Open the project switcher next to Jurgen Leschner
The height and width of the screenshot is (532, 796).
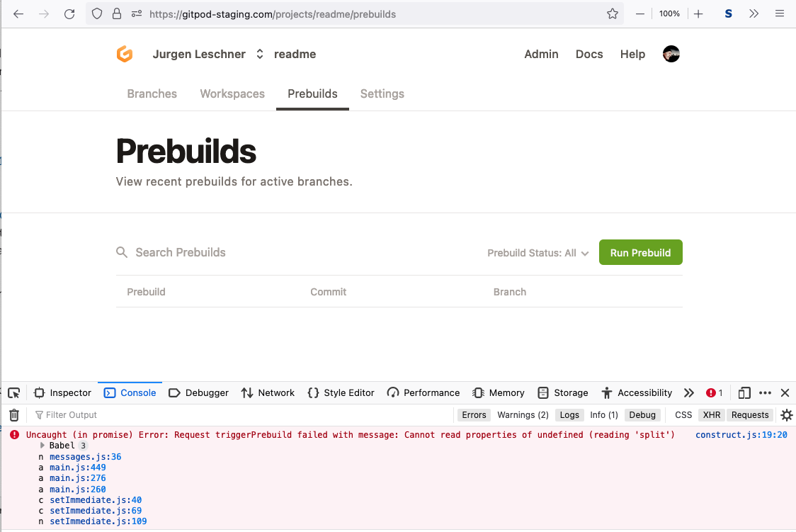[258, 54]
